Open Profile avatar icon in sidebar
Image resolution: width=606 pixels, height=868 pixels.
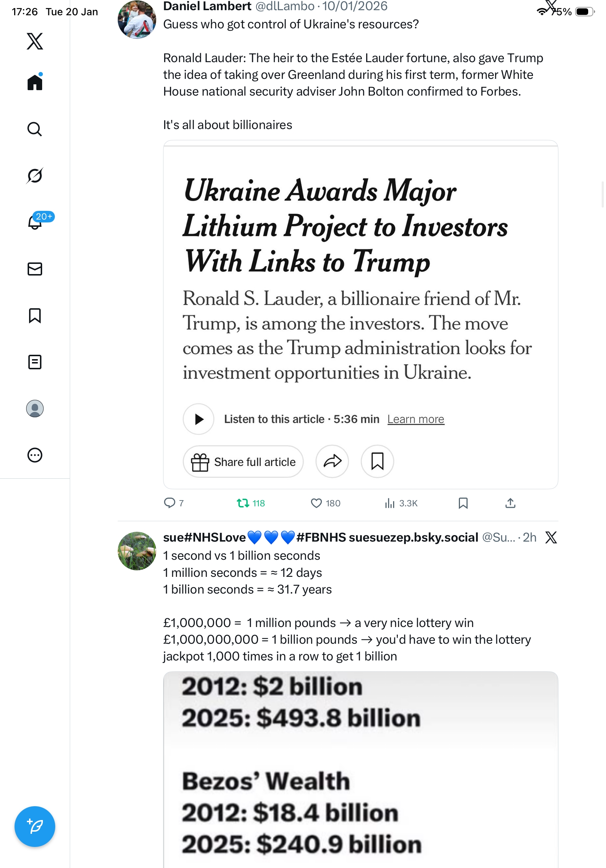point(35,409)
